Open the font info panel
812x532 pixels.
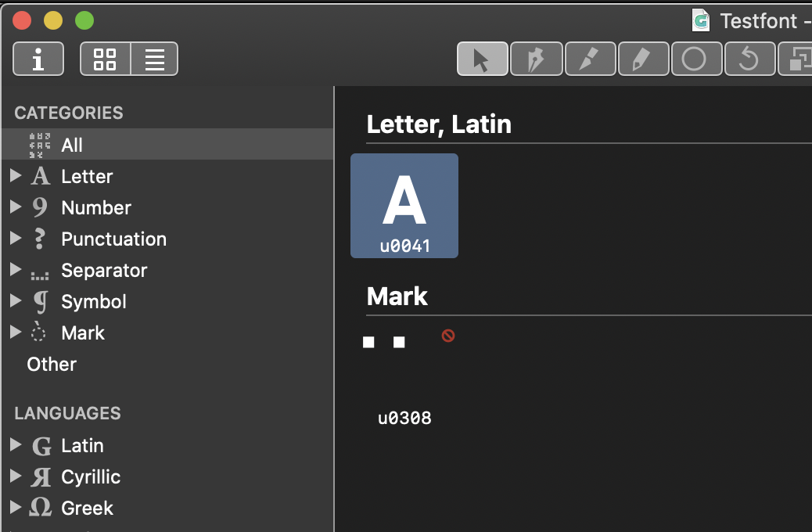point(38,59)
